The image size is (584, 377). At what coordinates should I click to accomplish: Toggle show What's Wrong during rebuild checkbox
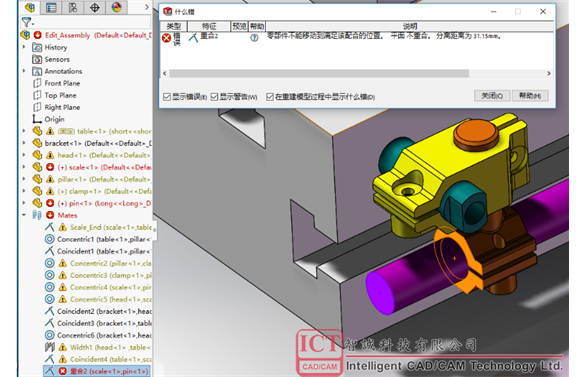tap(270, 97)
